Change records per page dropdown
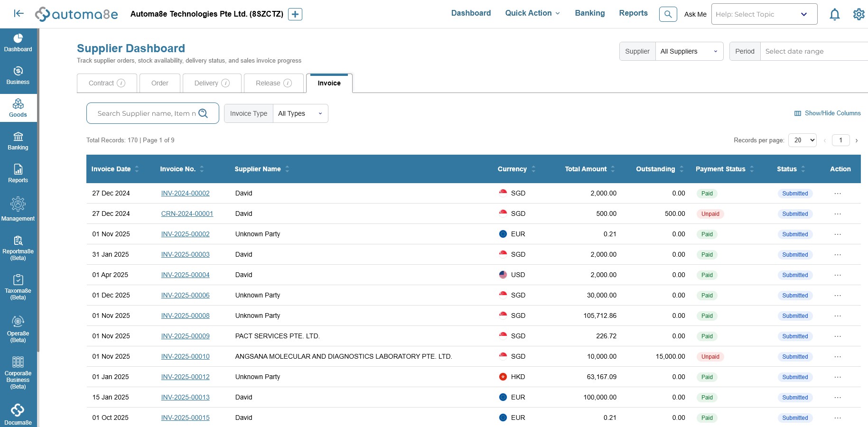 (803, 140)
